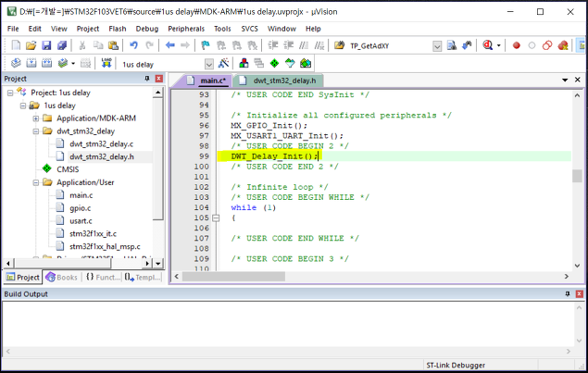Collapse the dwt_stm32_delay folder
The height and width of the screenshot is (373, 588).
(35, 131)
